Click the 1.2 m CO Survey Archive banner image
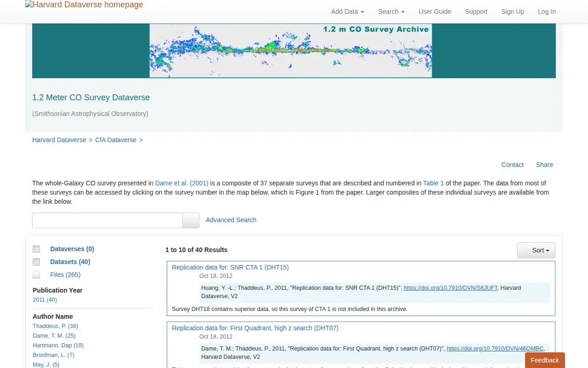 coord(290,51)
